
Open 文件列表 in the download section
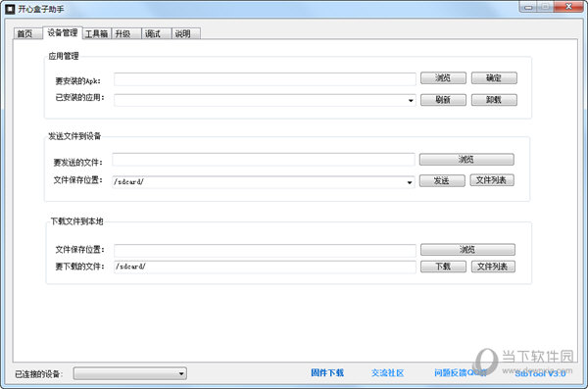click(493, 267)
